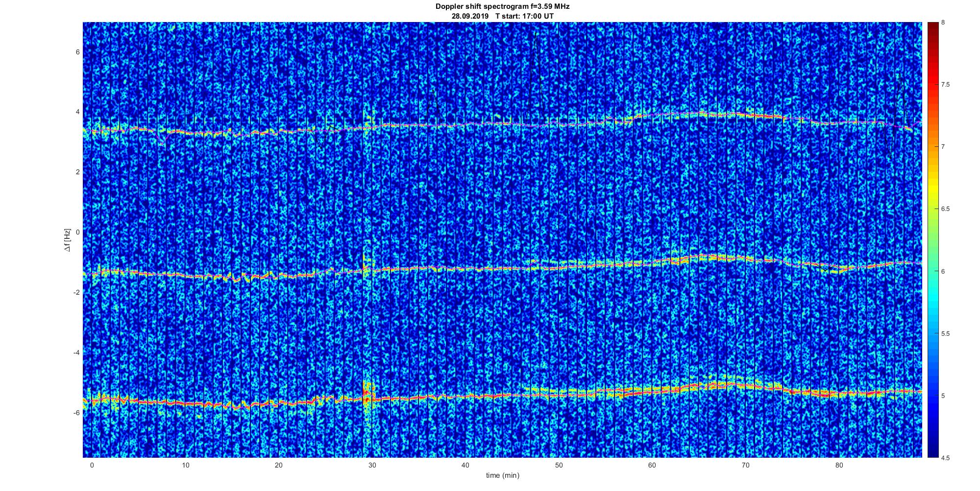Click the colorbar tick label '5.5'
This screenshot has height=491, width=980.
(946, 333)
